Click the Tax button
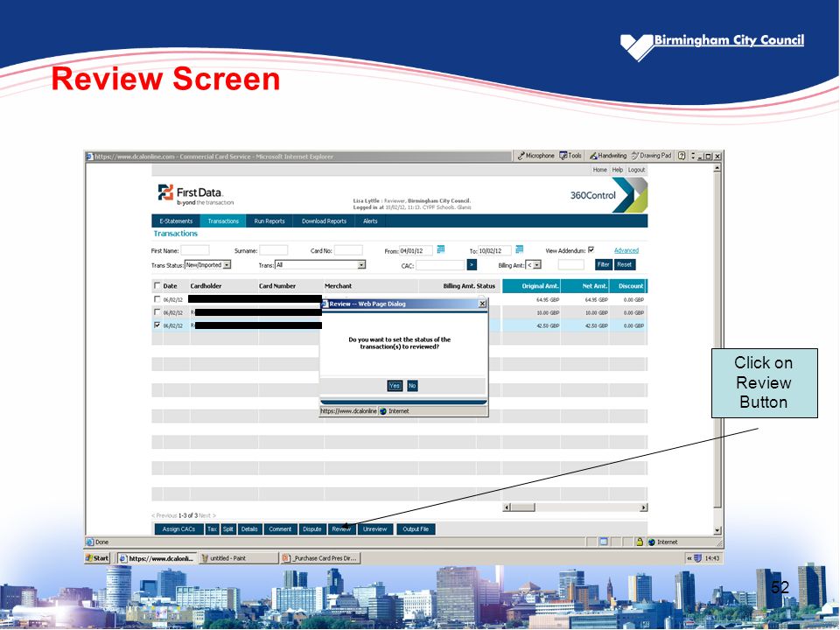Image resolution: width=840 pixels, height=630 pixels. (x=212, y=529)
